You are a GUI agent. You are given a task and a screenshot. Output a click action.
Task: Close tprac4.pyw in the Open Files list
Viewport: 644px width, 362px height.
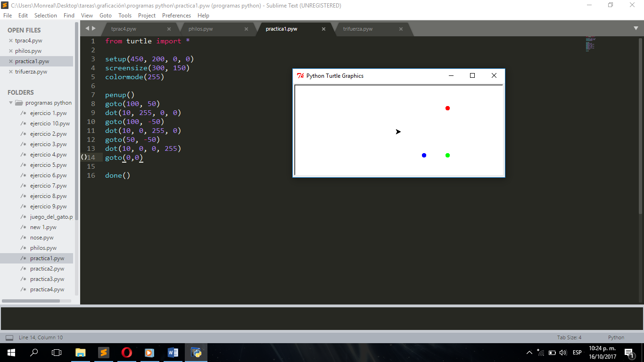pyautogui.click(x=11, y=41)
